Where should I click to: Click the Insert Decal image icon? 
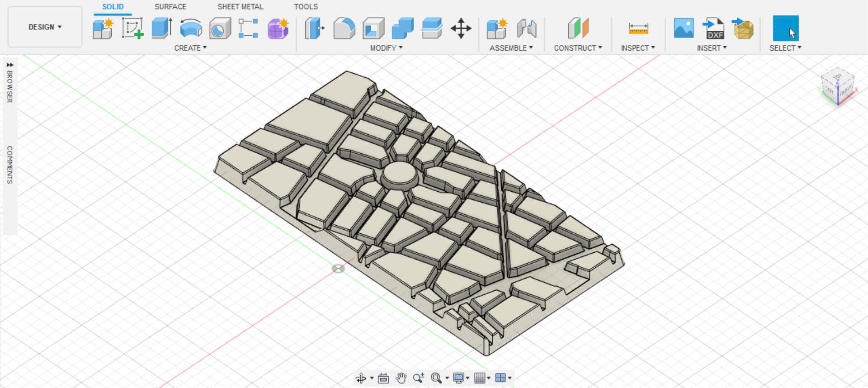(x=684, y=28)
